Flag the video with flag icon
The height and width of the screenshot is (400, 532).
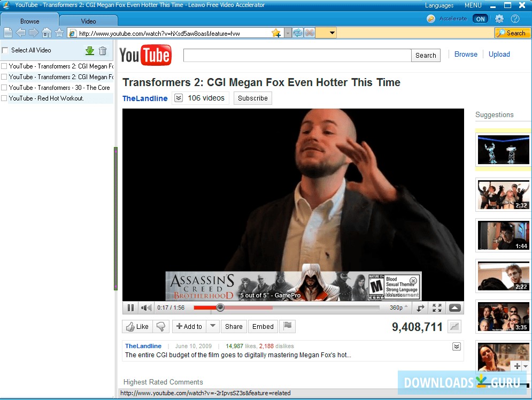click(287, 326)
